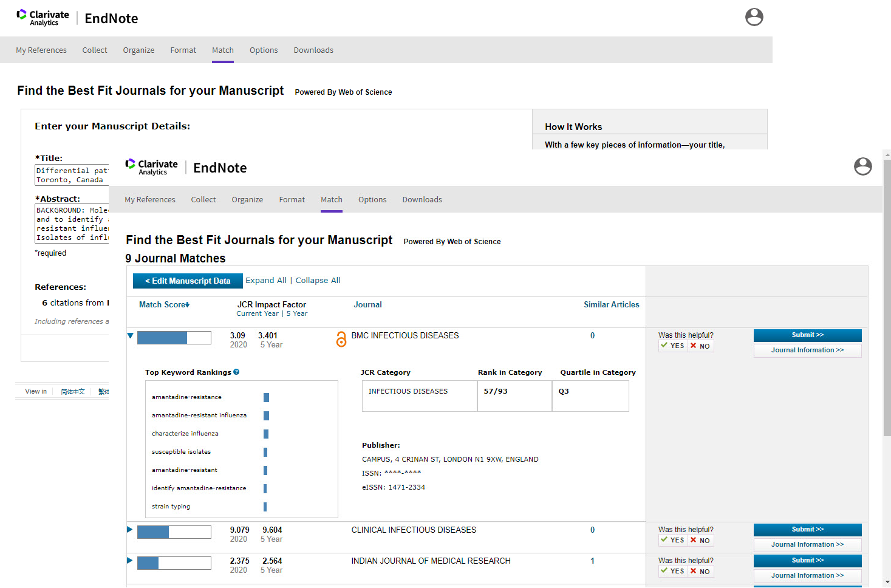Click amantadine-resistance keyword bar
This screenshot has width=891, height=588.
pyautogui.click(x=266, y=397)
